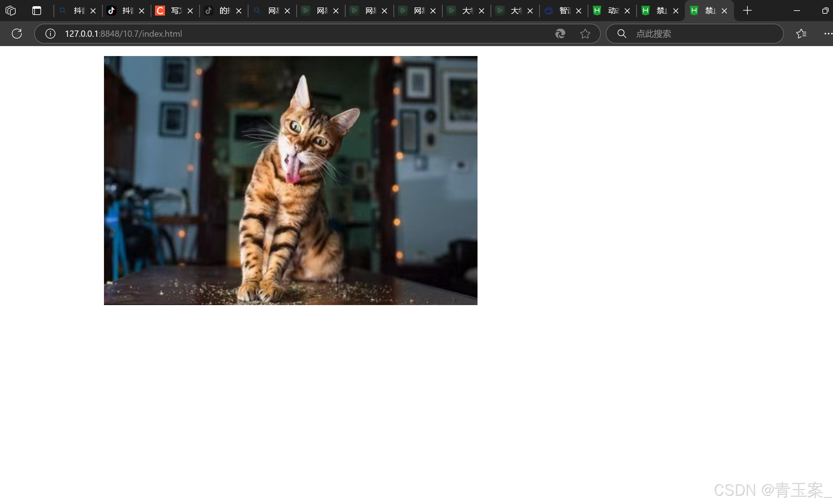This screenshot has height=504, width=833.
Task: Click the address bar URL
Action: point(123,33)
